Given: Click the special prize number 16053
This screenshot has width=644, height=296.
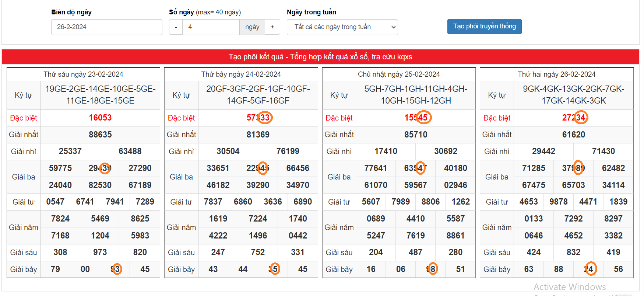Looking at the screenshot, I should pyautogui.click(x=100, y=118).
